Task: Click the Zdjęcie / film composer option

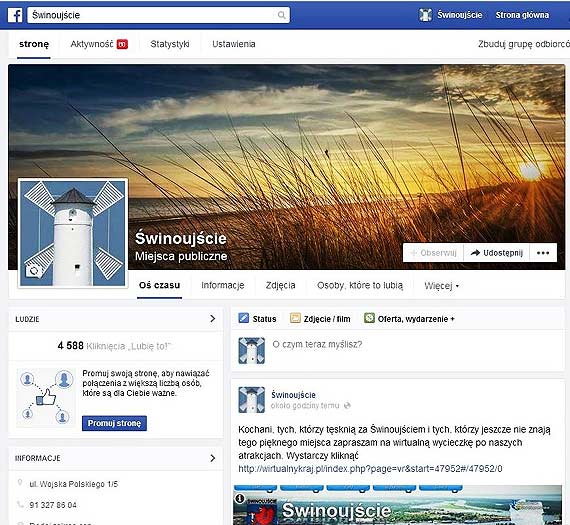Action: click(320, 318)
